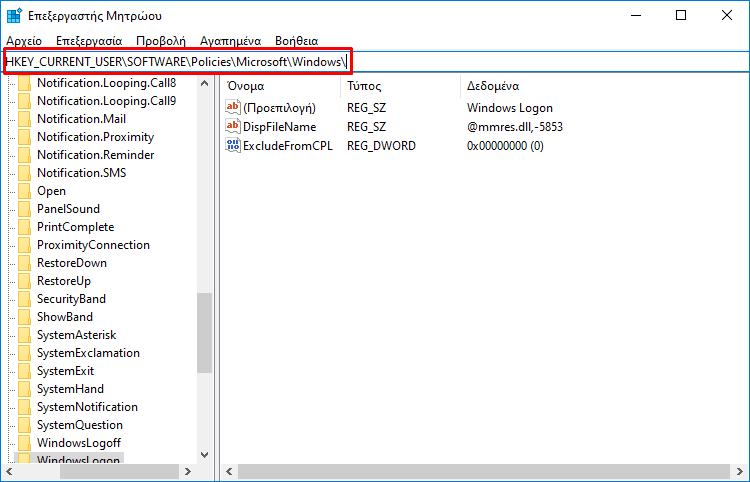Minimize the Registry Editor window

tap(636, 15)
